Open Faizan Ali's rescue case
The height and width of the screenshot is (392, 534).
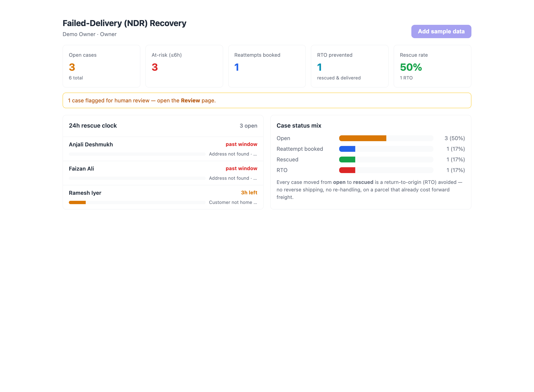point(163,173)
